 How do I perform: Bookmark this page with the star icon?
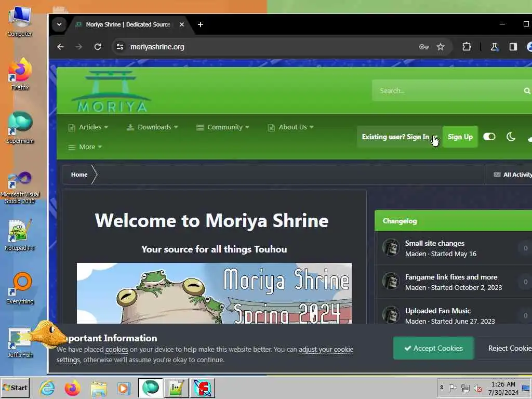441,47
